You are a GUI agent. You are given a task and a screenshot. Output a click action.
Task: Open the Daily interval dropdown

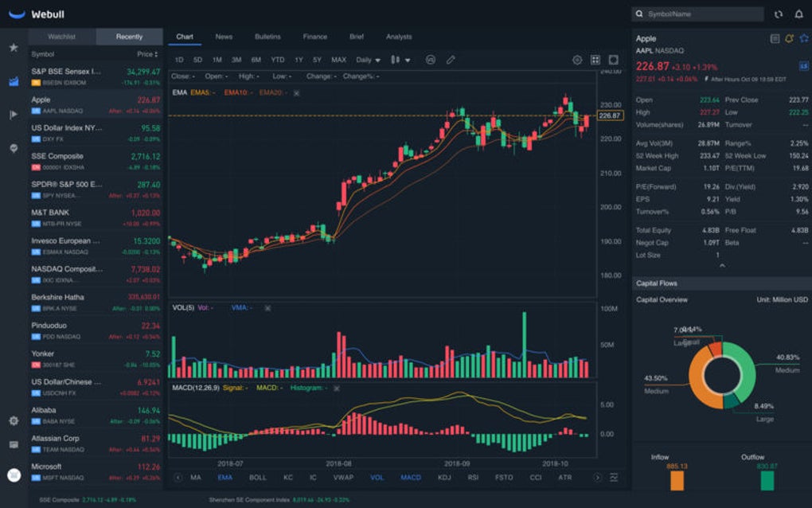click(369, 60)
